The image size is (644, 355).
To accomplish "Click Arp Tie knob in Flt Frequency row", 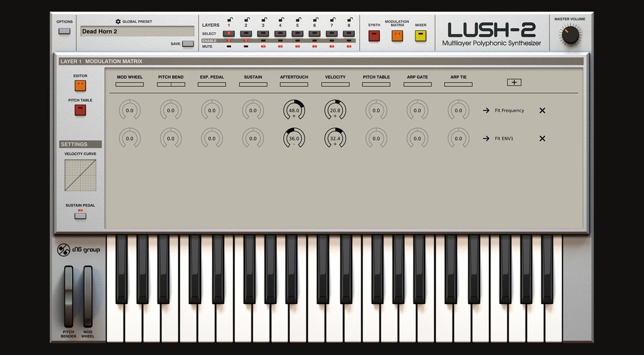I will tap(458, 110).
